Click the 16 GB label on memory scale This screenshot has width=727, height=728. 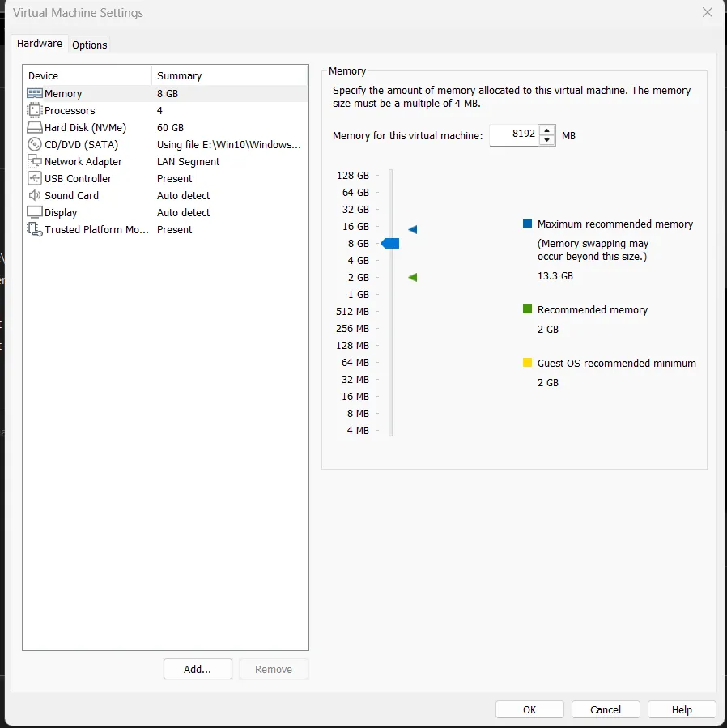click(x=355, y=227)
